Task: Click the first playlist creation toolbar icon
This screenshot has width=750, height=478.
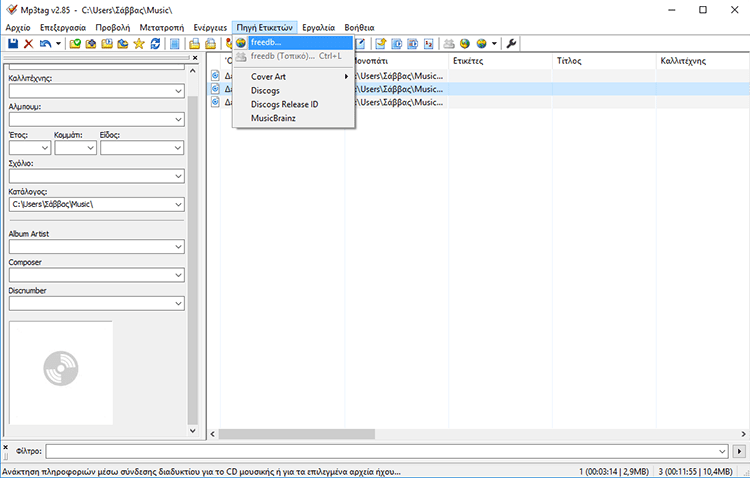Action: [194, 44]
